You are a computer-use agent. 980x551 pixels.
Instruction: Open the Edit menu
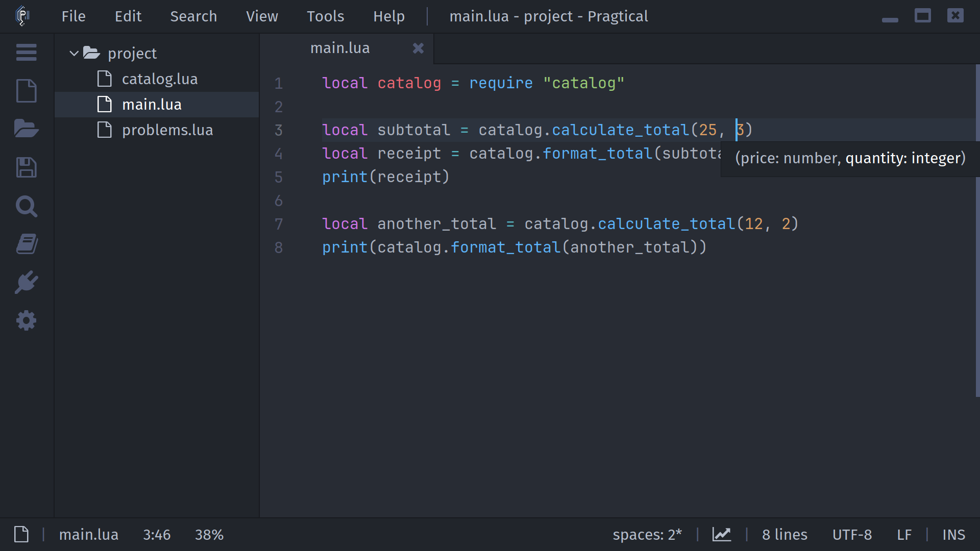tap(128, 16)
